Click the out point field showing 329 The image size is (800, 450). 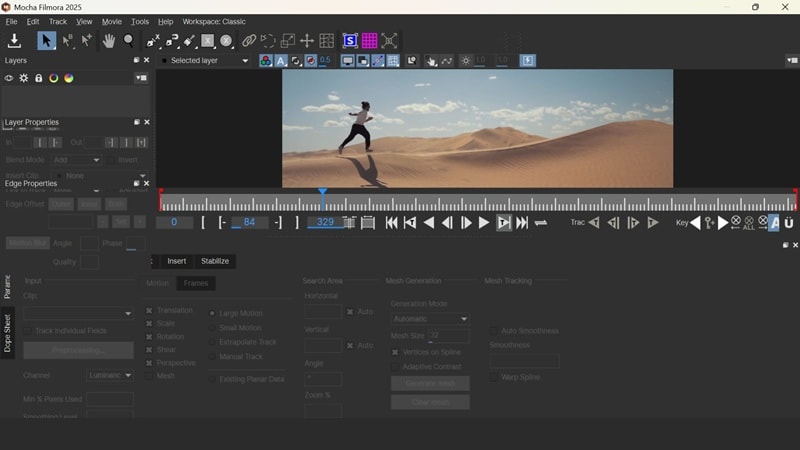(x=325, y=222)
